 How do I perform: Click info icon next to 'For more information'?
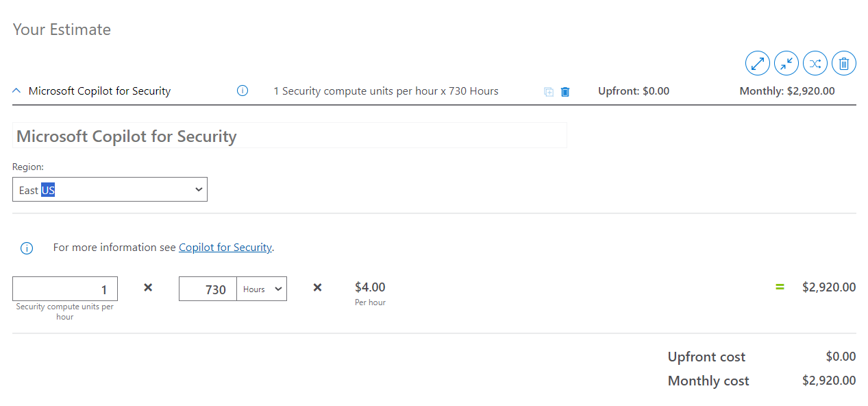pos(27,248)
